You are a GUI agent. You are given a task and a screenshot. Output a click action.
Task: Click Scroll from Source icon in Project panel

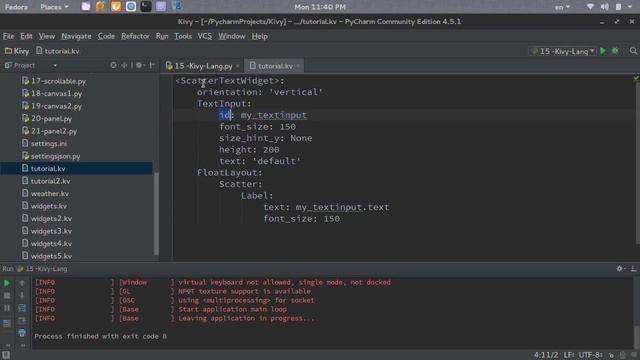point(113,65)
